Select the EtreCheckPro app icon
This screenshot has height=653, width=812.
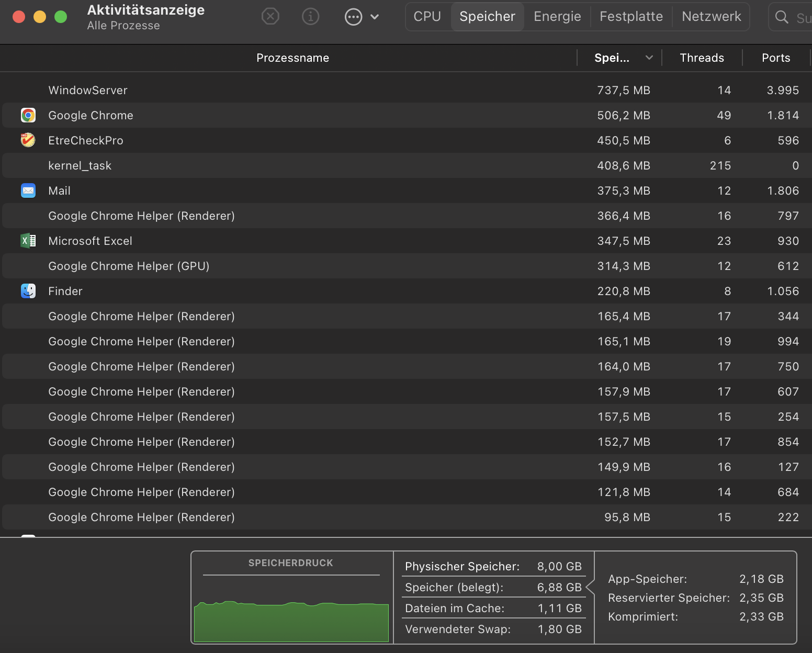click(28, 140)
